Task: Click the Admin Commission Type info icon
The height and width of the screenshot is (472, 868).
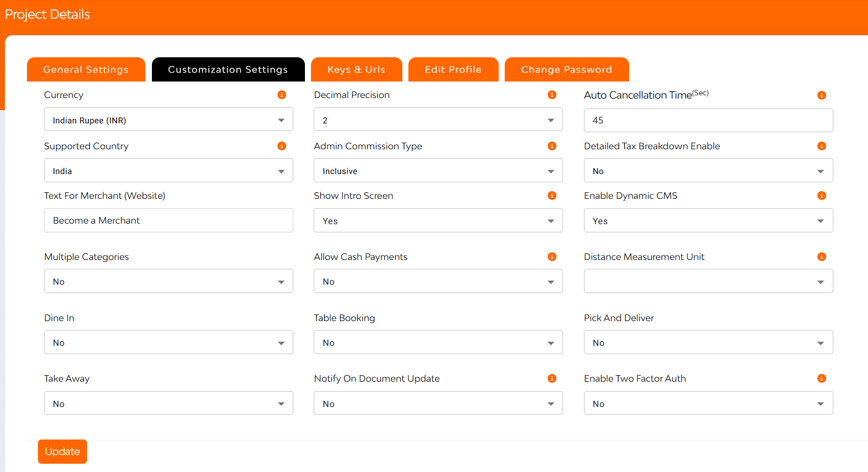Action: coord(552,146)
